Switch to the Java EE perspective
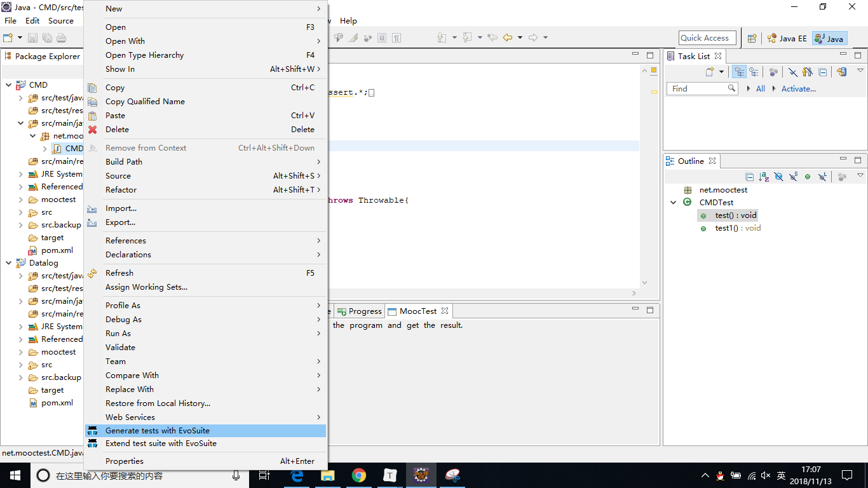The width and height of the screenshot is (868, 488). point(787,38)
